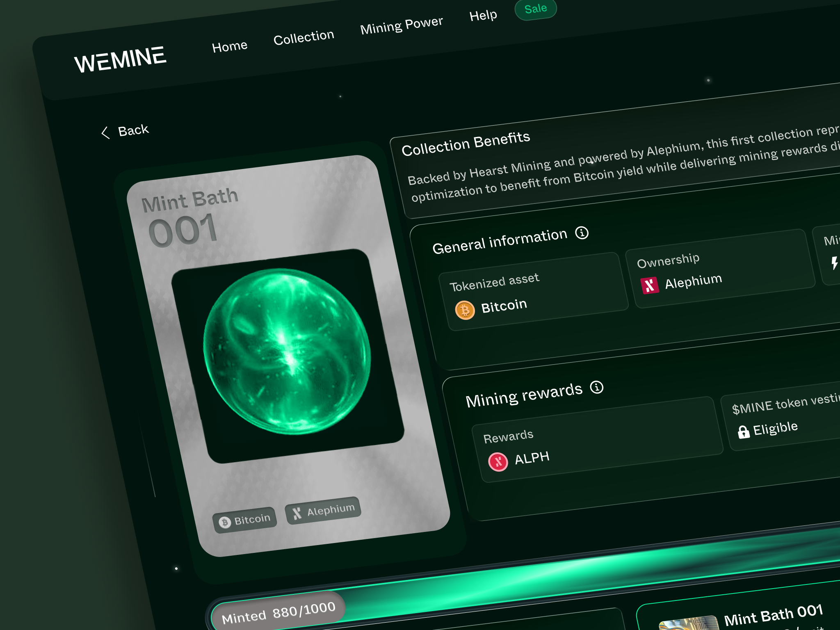Click the Alephium logo under Ownership
The image size is (840, 630).
click(650, 285)
